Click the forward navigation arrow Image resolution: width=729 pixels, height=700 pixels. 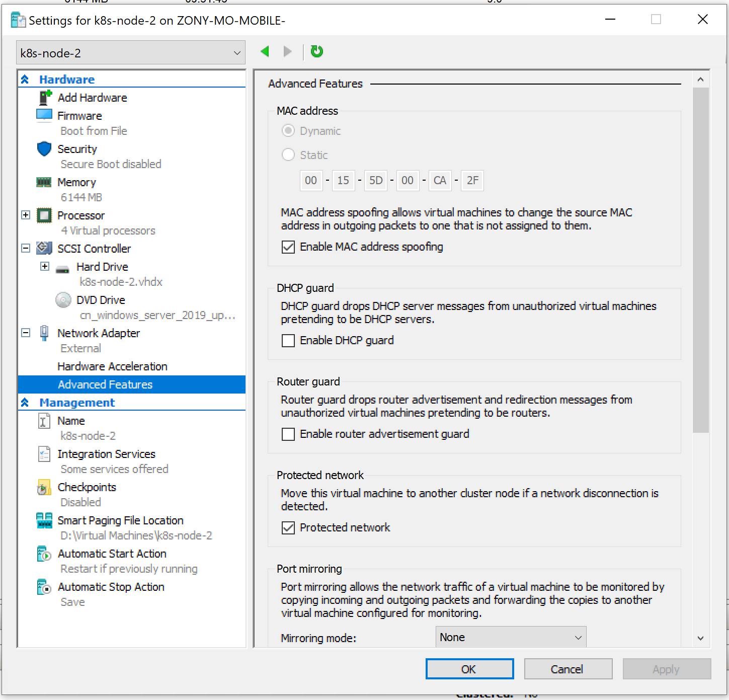pyautogui.click(x=287, y=51)
